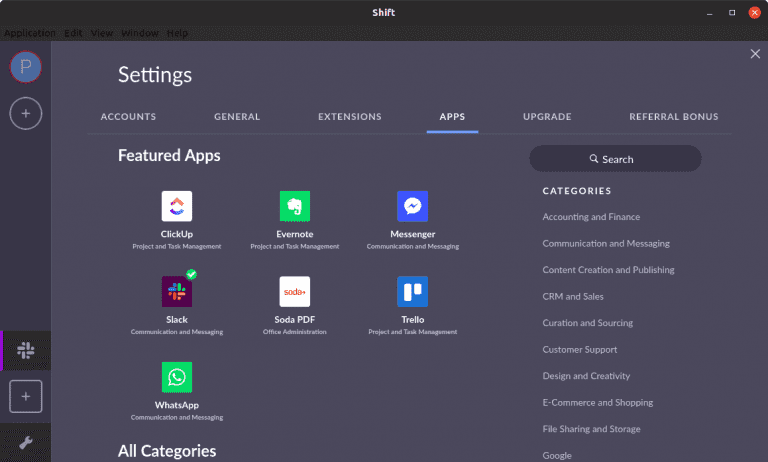Screen dimensions: 768x462
Task: Click the green checkmark badge on Slack
Action: pyautogui.click(x=192, y=274)
